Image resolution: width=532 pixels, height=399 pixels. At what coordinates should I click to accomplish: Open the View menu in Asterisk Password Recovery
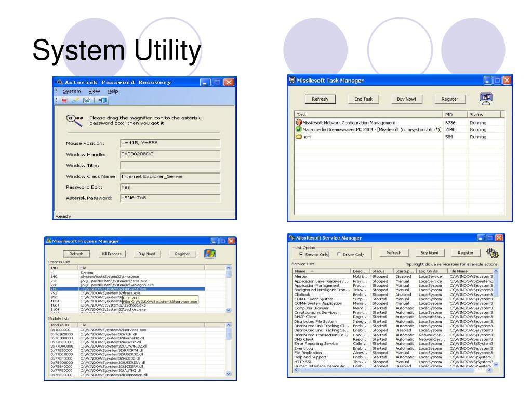[x=95, y=91]
